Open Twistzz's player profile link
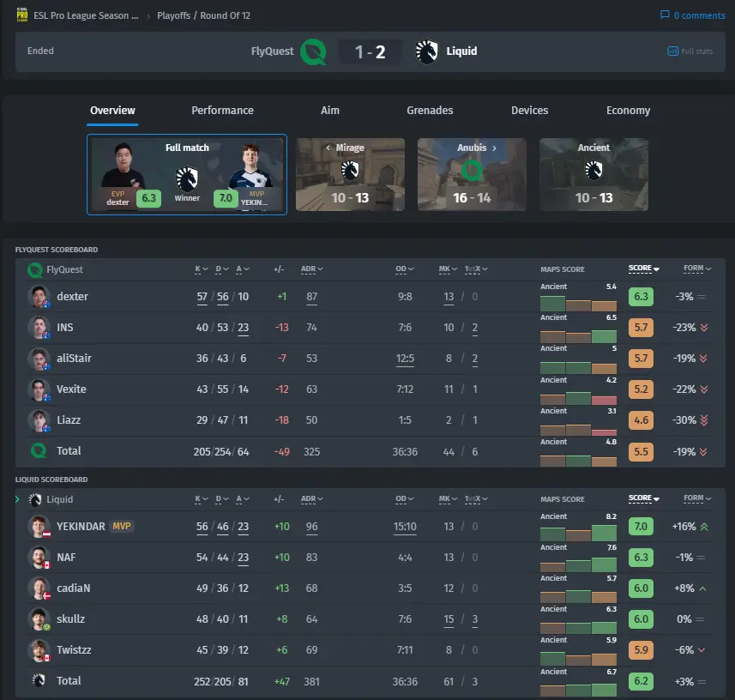 74,650
